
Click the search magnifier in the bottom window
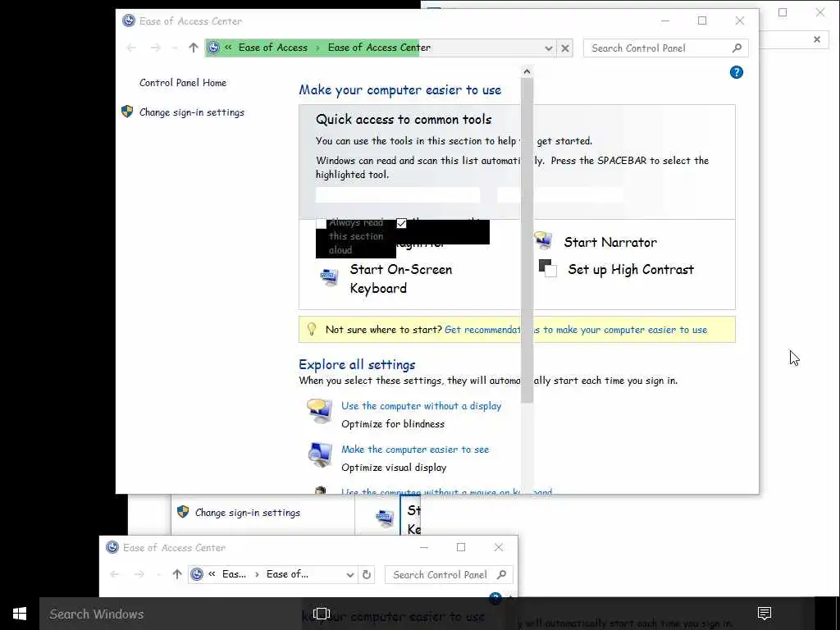[501, 574]
